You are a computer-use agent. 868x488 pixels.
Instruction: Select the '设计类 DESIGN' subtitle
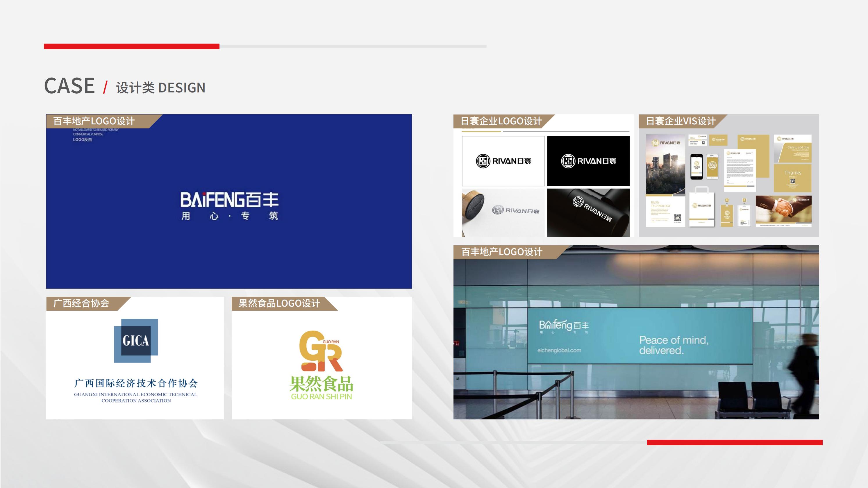click(x=161, y=87)
